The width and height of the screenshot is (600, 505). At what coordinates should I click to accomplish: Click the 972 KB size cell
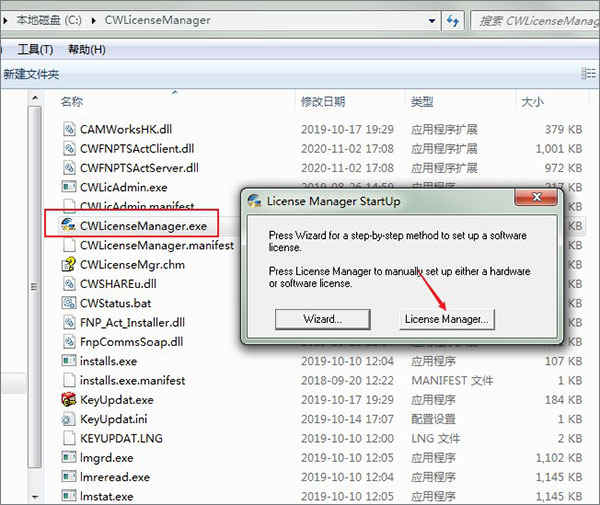pyautogui.click(x=563, y=168)
